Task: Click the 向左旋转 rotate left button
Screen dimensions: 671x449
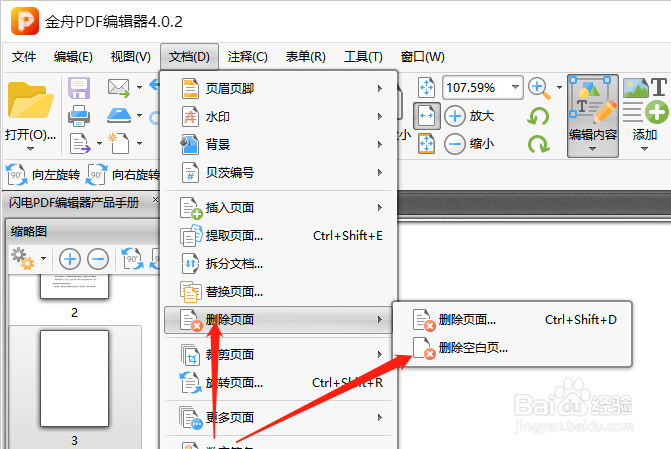Action: pyautogui.click(x=43, y=175)
